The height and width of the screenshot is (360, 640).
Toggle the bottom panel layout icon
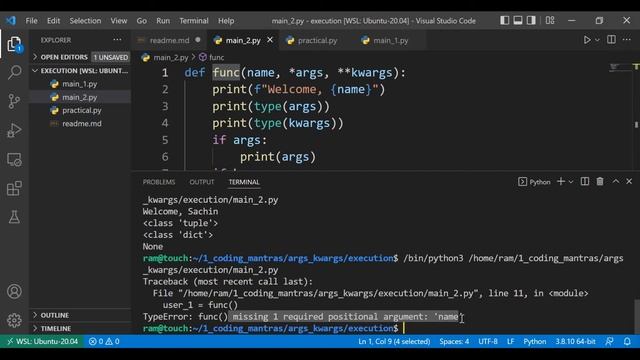pyautogui.click(x=518, y=20)
